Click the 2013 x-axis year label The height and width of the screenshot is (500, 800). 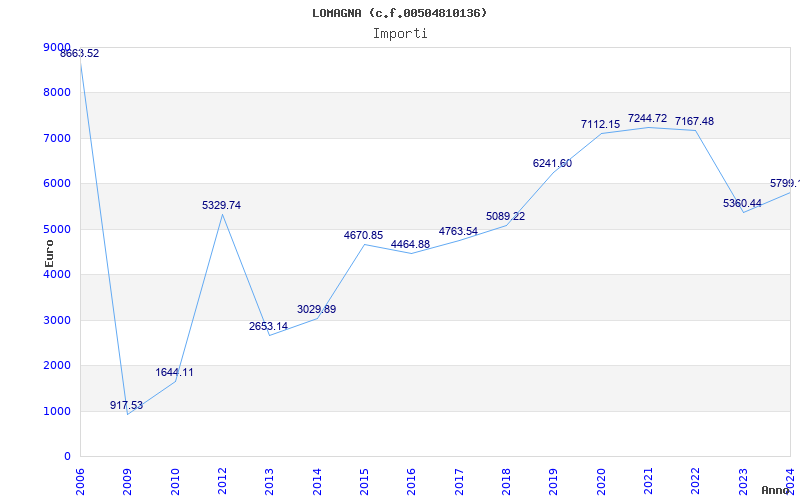coord(269,482)
